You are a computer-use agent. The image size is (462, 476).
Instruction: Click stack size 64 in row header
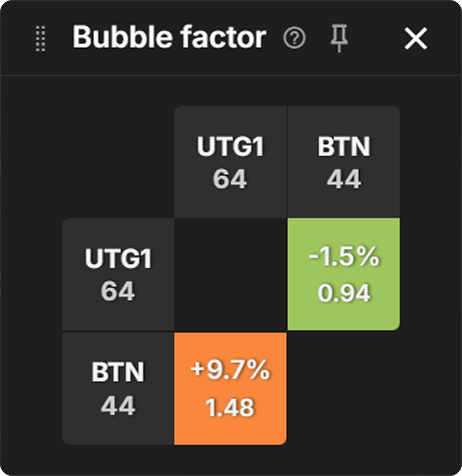click(x=118, y=291)
